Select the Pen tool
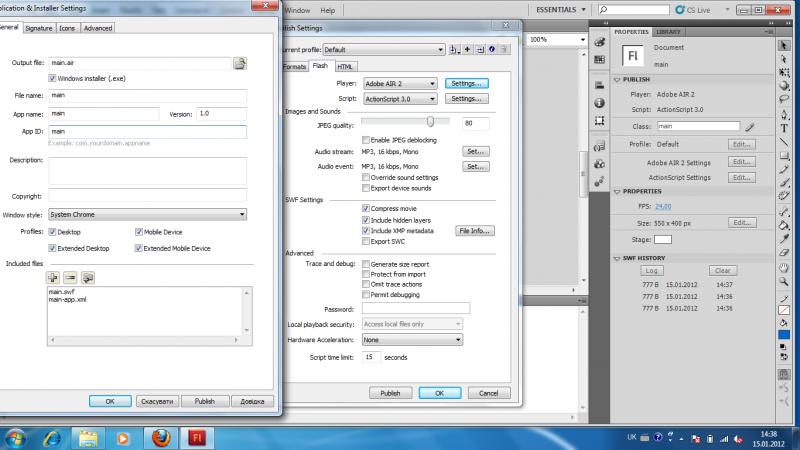Viewport: 800px width, 450px height. (784, 114)
